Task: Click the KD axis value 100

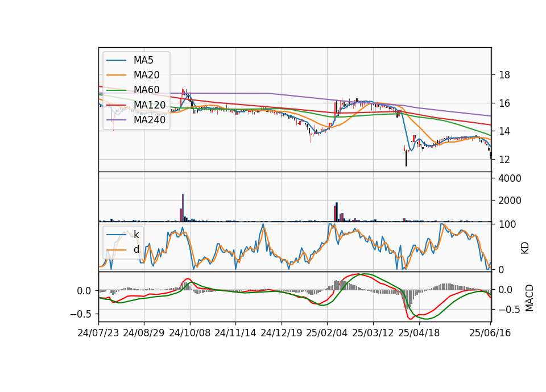Action: [507, 224]
